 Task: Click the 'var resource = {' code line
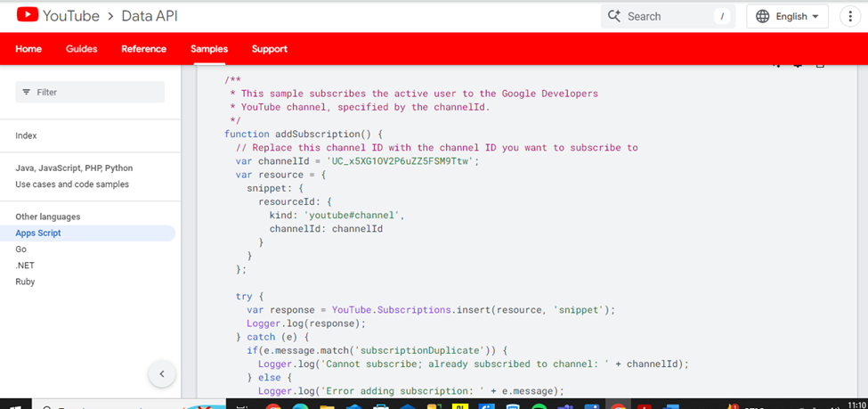tap(280, 175)
